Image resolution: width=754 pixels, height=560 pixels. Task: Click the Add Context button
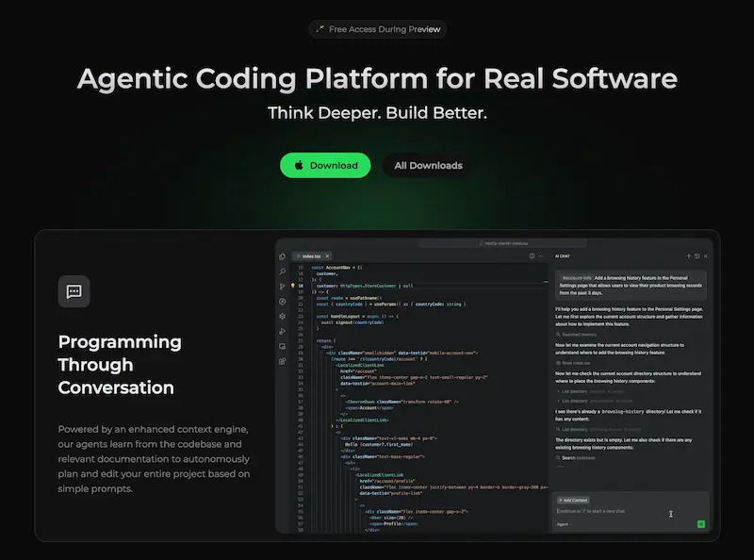[573, 501]
